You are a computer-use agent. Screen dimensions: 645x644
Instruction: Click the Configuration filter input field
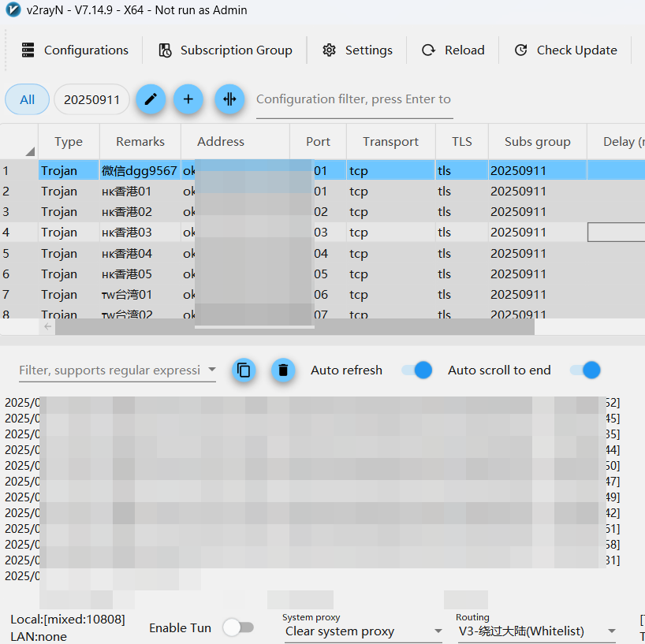click(x=354, y=99)
